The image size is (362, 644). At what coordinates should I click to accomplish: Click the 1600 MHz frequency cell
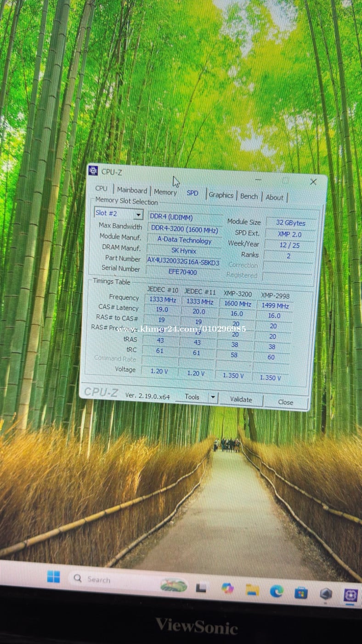pos(238,304)
